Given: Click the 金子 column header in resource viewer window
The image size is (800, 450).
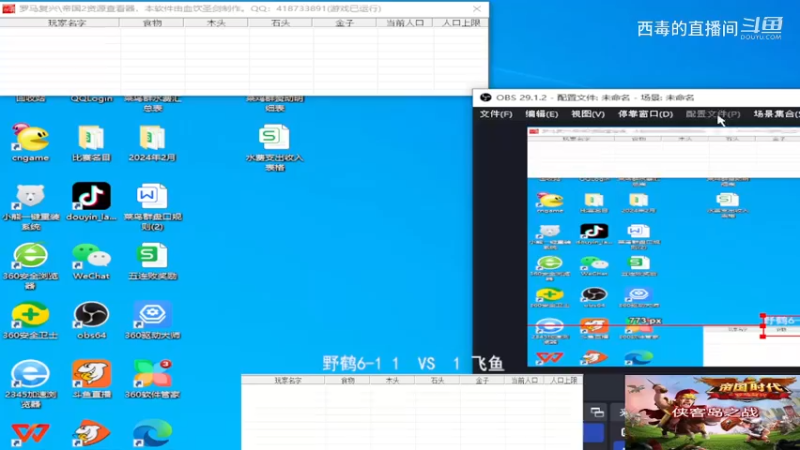Looking at the screenshot, I should pos(345,23).
